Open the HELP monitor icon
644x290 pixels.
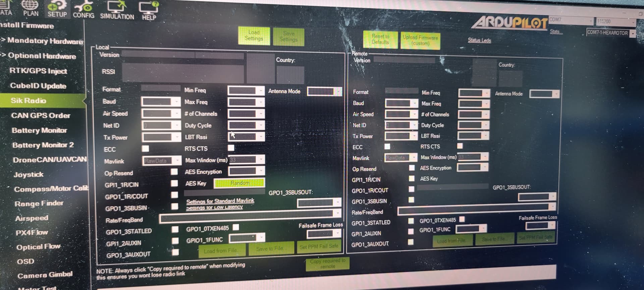(149, 11)
